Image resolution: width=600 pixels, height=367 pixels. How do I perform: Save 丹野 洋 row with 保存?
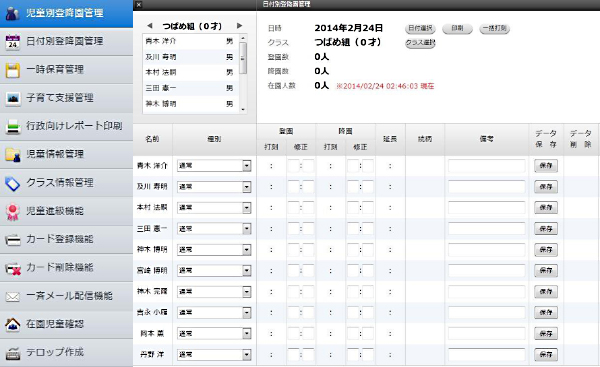click(546, 355)
